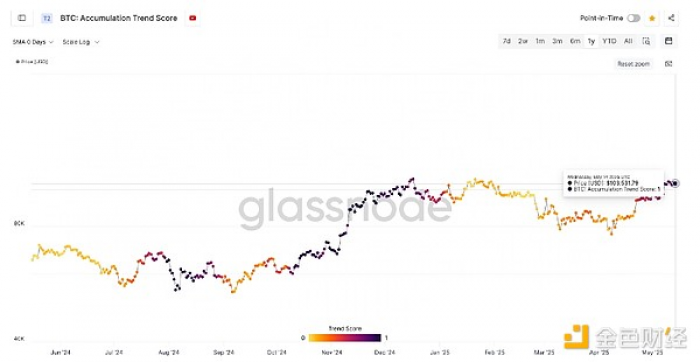Screen dimensions: 700x362
Task: Favorite the chart with star icon
Action: coord(652,18)
